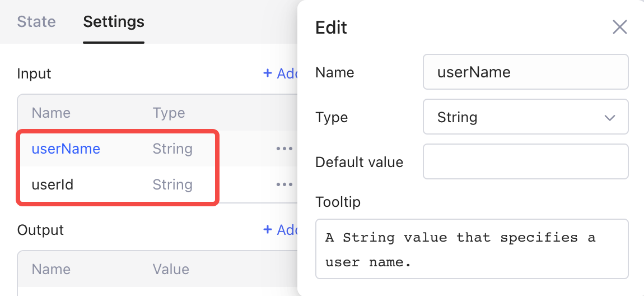Expand the Type dropdown showing String

point(525,117)
